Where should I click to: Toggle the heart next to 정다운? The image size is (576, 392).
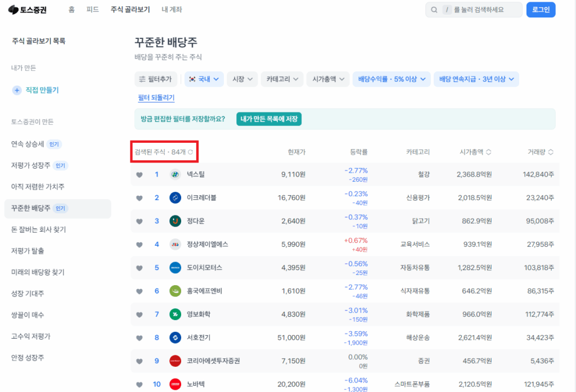[139, 220]
